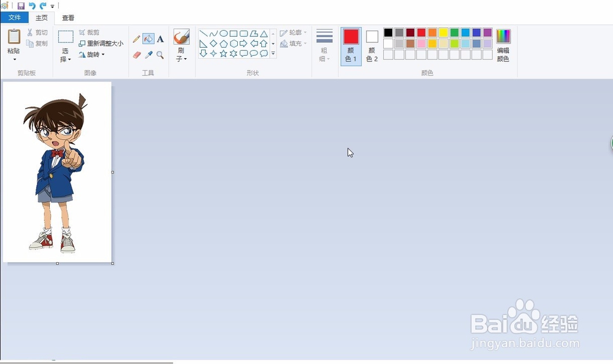Switch to the View (查看) tab

coord(68,18)
